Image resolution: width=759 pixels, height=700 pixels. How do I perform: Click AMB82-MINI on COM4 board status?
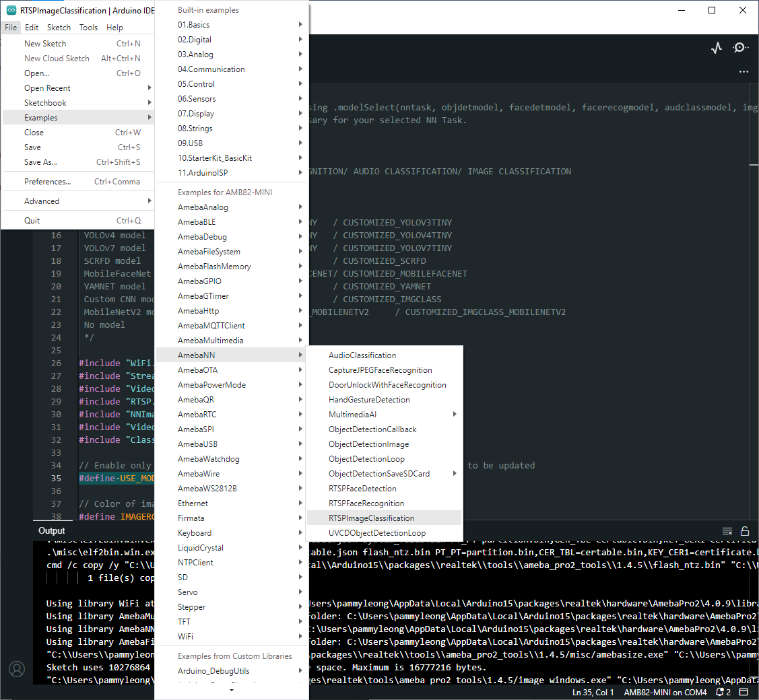(x=665, y=692)
